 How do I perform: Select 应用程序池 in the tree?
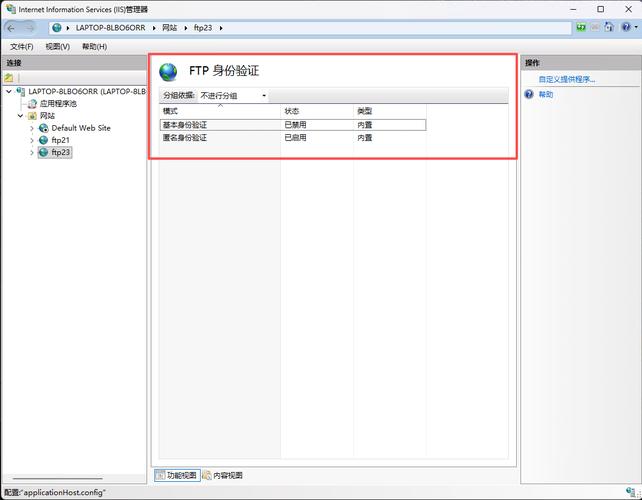click(57, 103)
